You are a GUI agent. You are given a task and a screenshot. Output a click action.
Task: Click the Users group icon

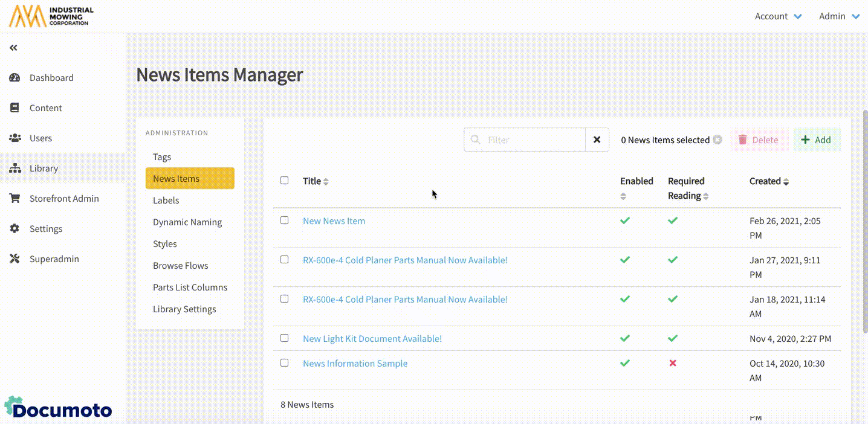tap(15, 138)
